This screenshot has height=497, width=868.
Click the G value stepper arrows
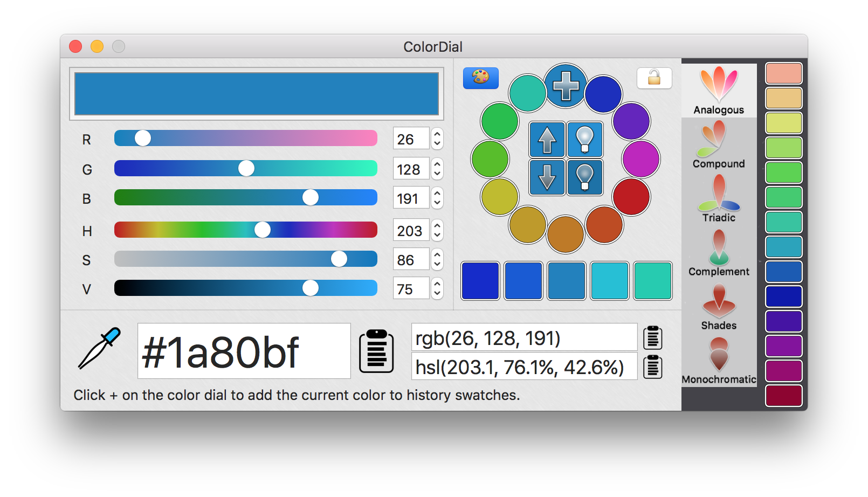[x=437, y=169]
